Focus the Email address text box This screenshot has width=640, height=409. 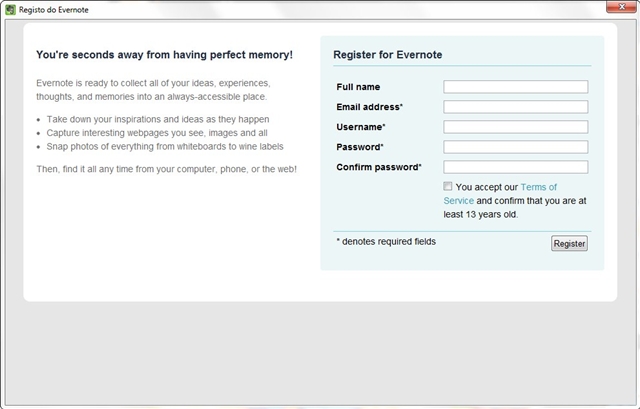click(x=516, y=107)
